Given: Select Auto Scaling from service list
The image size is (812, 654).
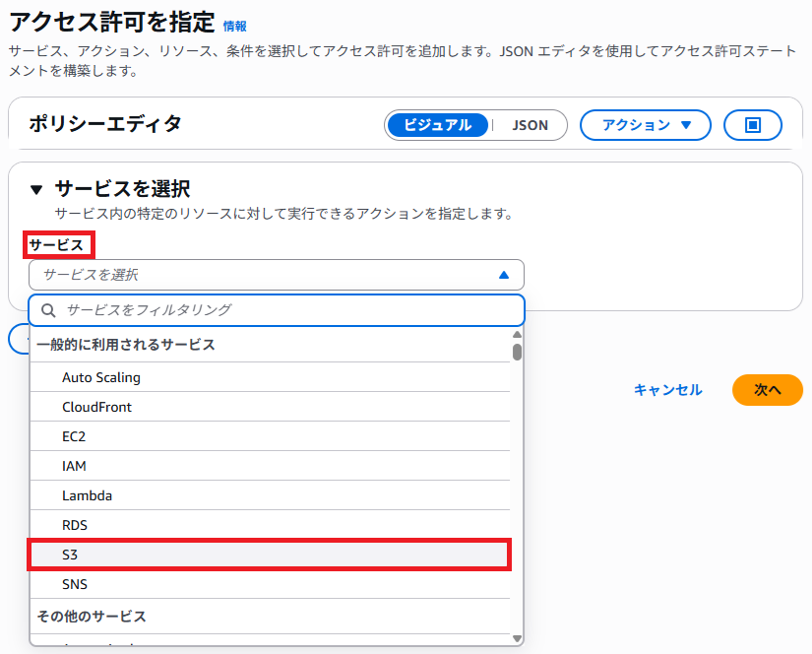Looking at the screenshot, I should tap(101, 377).
